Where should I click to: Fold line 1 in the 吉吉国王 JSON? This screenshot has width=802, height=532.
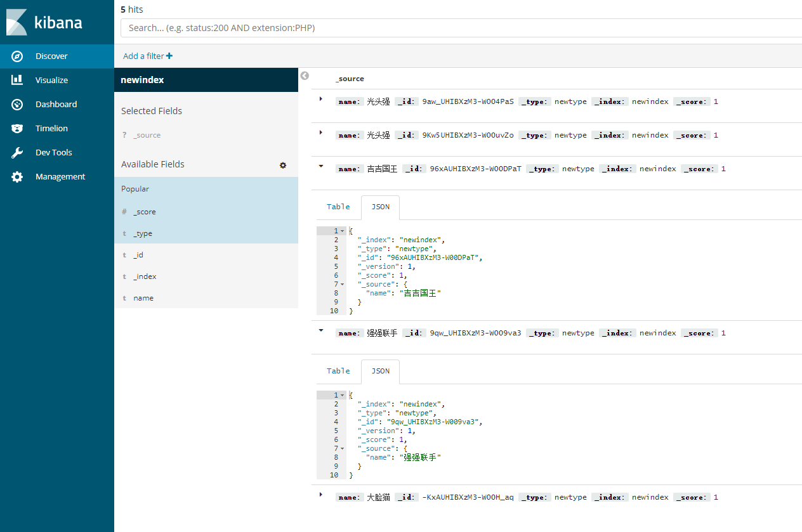coord(343,231)
